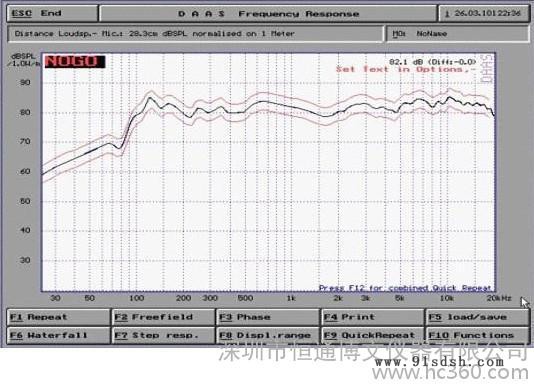Run F9 QuickRepeat

(373, 335)
